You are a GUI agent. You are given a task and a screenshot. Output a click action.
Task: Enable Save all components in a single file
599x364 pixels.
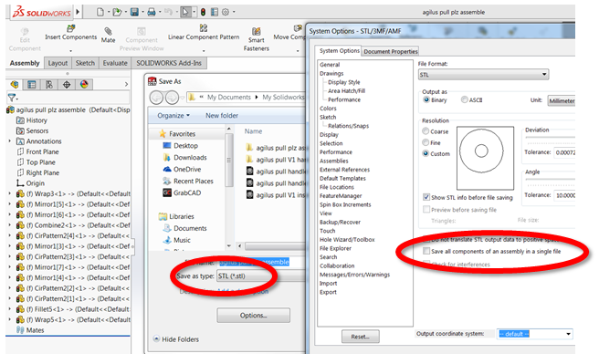click(426, 251)
